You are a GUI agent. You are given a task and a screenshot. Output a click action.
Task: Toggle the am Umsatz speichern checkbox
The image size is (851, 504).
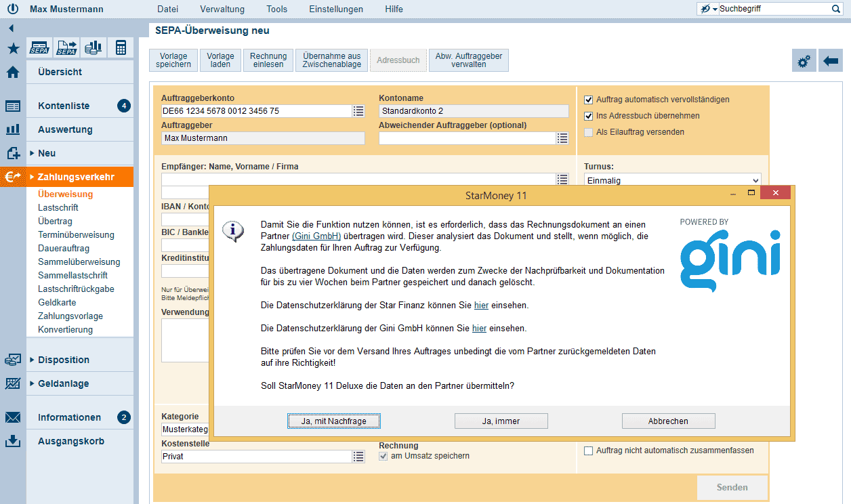[x=383, y=456]
